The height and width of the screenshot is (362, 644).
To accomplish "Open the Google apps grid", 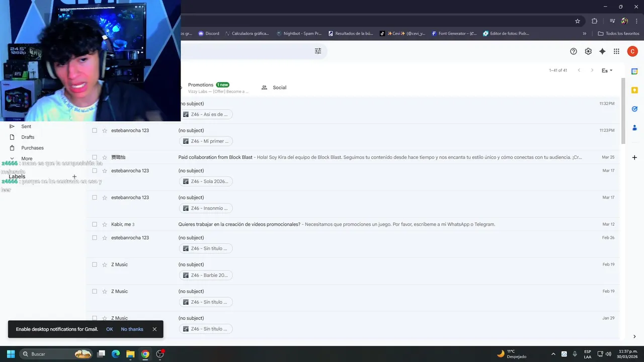I will [x=616, y=51].
